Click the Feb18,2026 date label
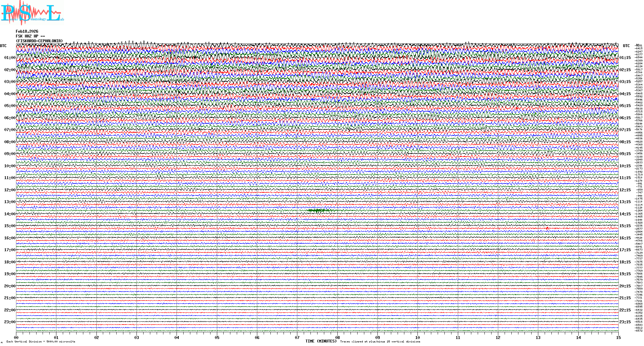Viewport: 644px width, 346px height. (x=27, y=31)
